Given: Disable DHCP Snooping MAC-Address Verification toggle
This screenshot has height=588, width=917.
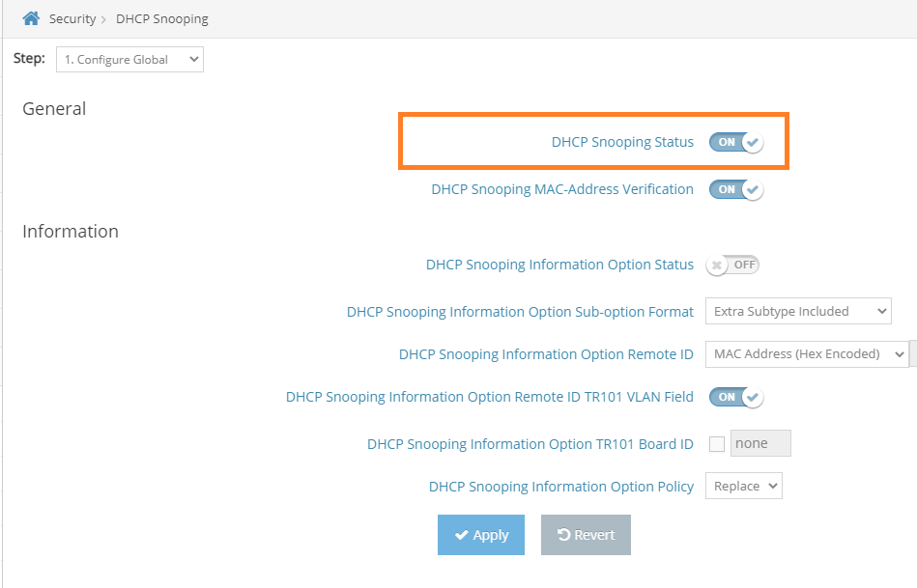Looking at the screenshot, I should click(735, 189).
